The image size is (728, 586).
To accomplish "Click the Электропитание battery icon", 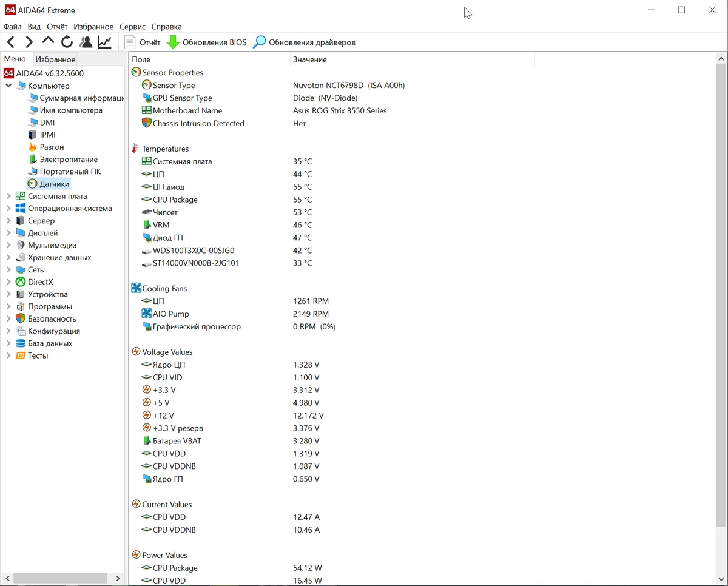I will coord(33,160).
